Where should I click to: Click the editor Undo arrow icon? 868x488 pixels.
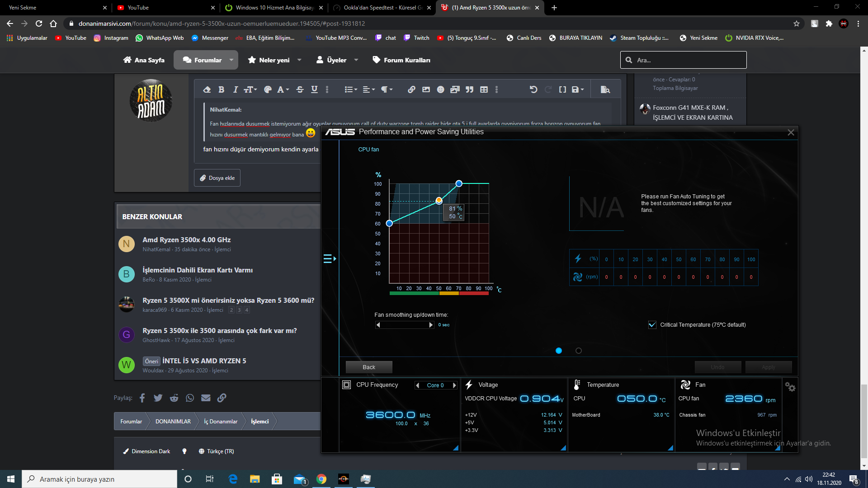pos(533,89)
